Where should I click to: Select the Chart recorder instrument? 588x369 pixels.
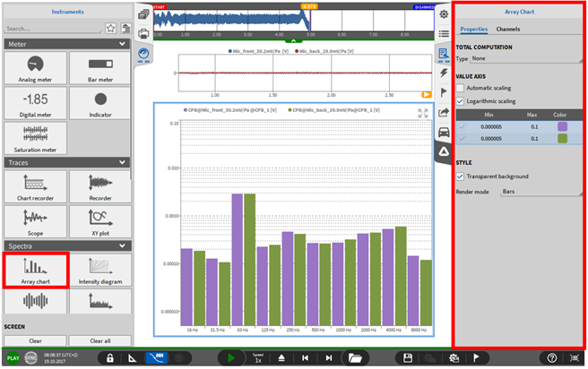click(x=37, y=186)
